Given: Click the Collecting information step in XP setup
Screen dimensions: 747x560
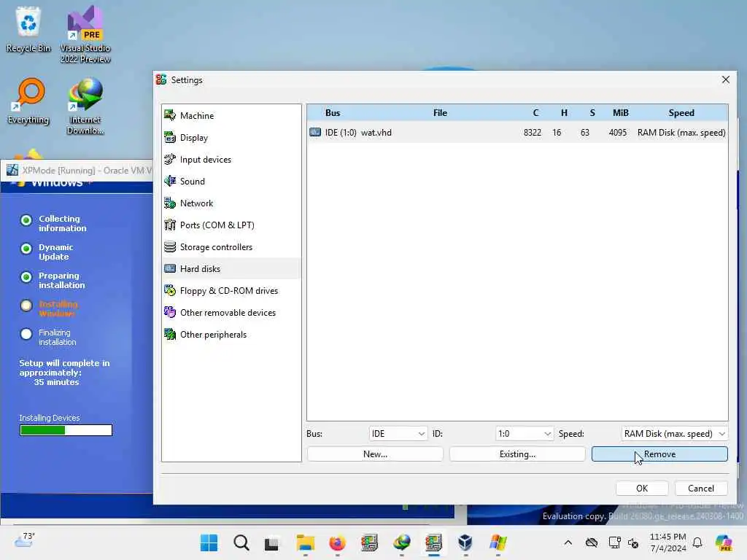Looking at the screenshot, I should point(63,223).
